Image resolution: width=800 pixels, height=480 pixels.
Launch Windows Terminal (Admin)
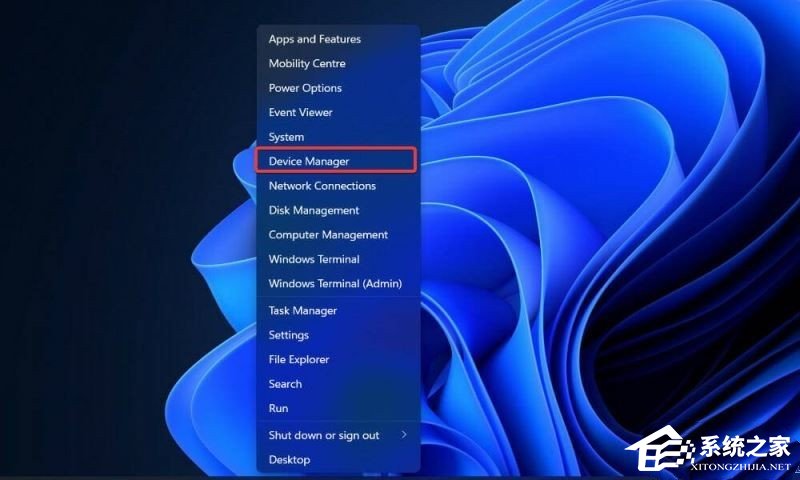click(x=335, y=284)
